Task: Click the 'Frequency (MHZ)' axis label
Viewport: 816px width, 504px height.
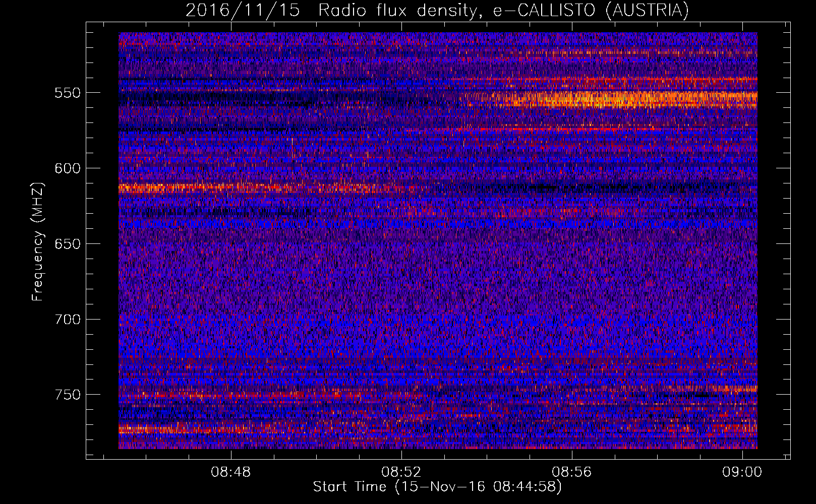Action: click(x=38, y=242)
